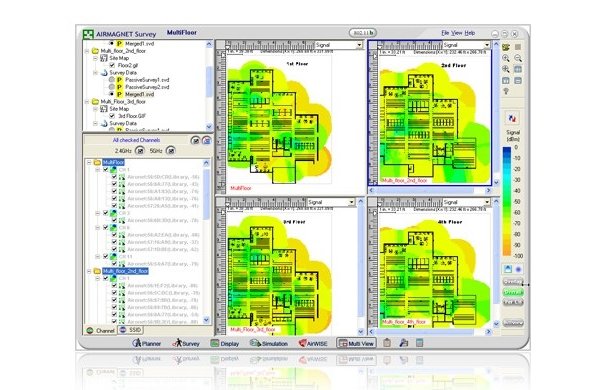Click the yellow P icon beside PassiveSurvey1.svd
The image size is (600, 390).
point(119,80)
